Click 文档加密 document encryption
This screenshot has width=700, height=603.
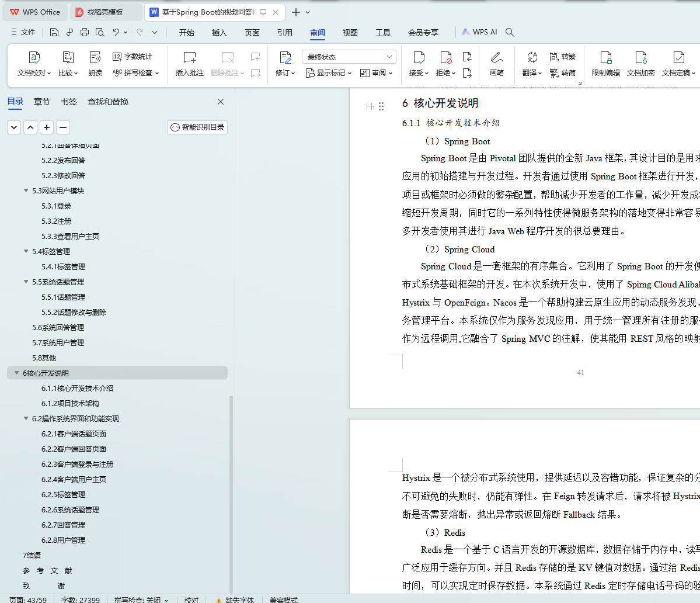coord(640,64)
